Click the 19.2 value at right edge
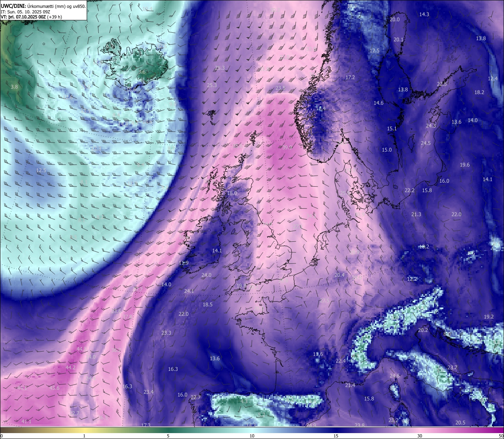This screenshot has height=439, width=504. [489, 317]
